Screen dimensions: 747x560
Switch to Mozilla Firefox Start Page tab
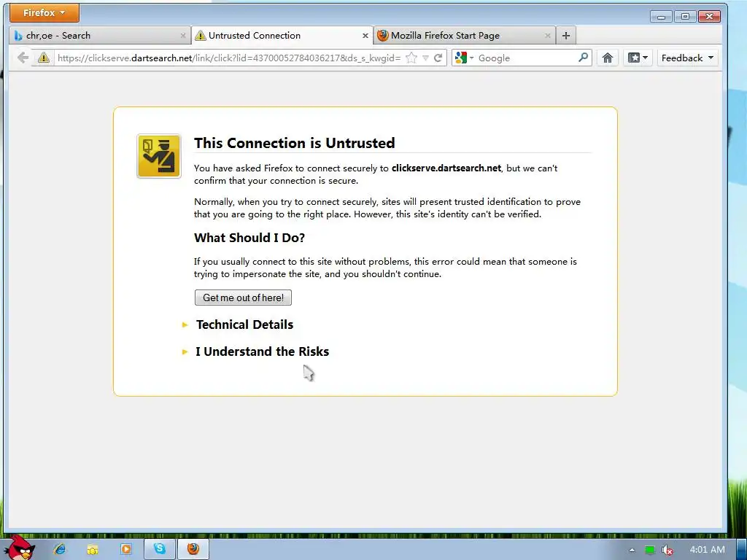[x=465, y=35]
